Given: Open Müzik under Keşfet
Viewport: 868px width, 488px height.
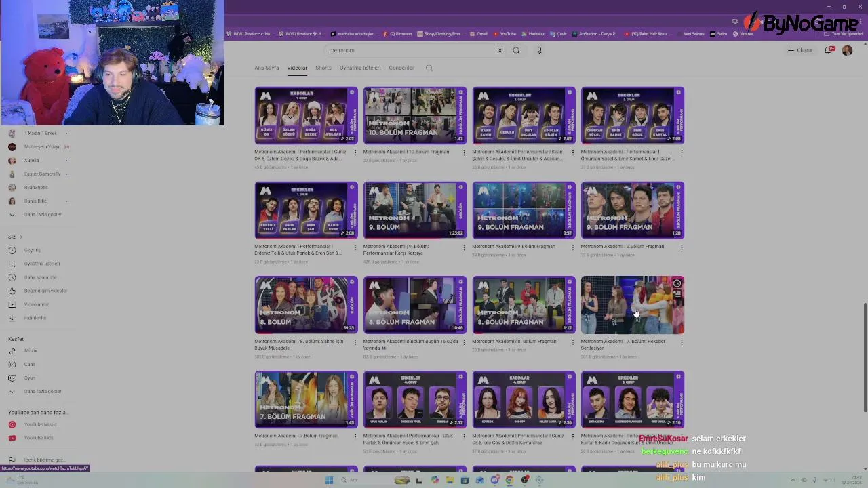Looking at the screenshot, I should point(31,350).
